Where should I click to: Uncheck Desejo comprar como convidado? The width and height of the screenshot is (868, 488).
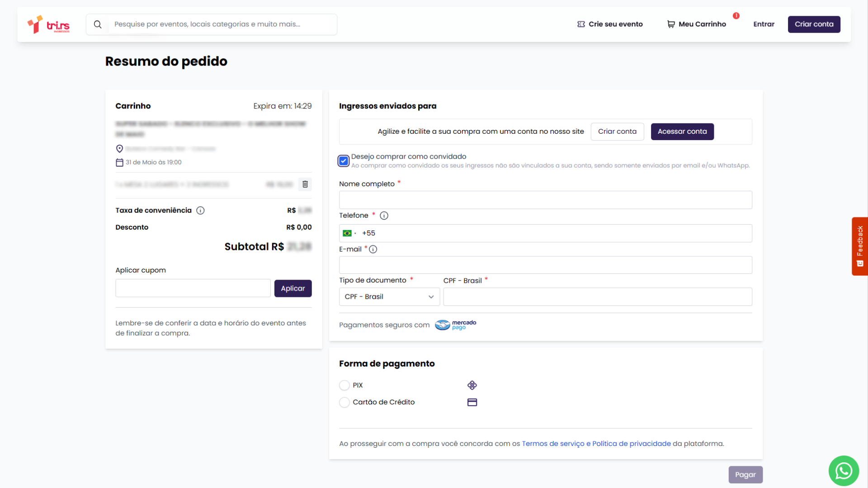(344, 161)
